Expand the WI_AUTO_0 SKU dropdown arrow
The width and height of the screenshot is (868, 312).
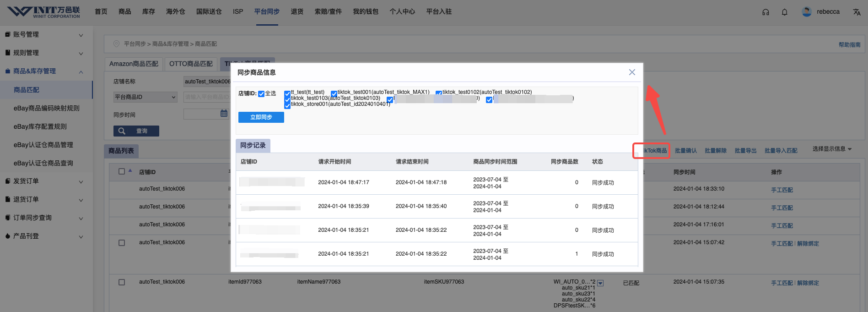click(x=600, y=283)
